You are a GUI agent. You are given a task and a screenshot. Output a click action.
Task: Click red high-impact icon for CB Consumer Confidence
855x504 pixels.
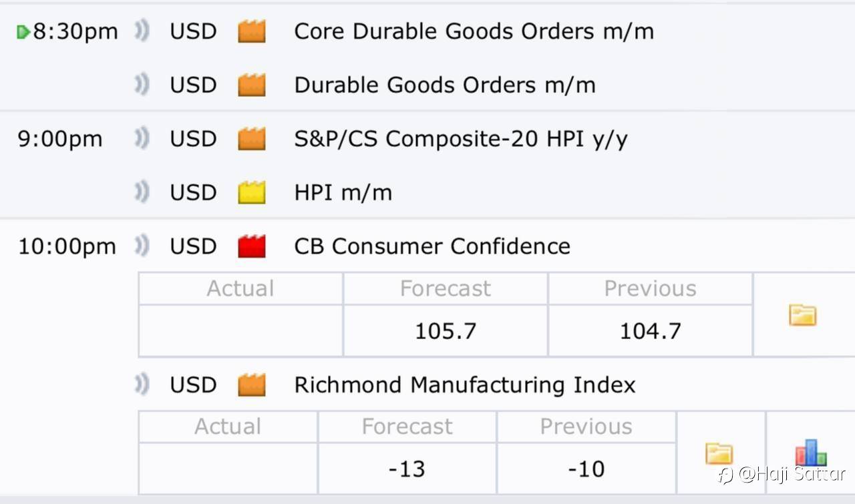(x=252, y=246)
